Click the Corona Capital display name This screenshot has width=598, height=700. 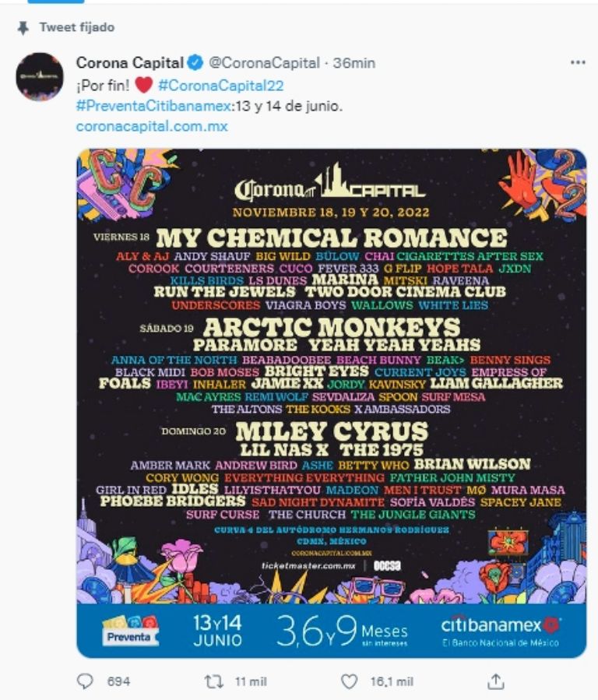click(130, 63)
